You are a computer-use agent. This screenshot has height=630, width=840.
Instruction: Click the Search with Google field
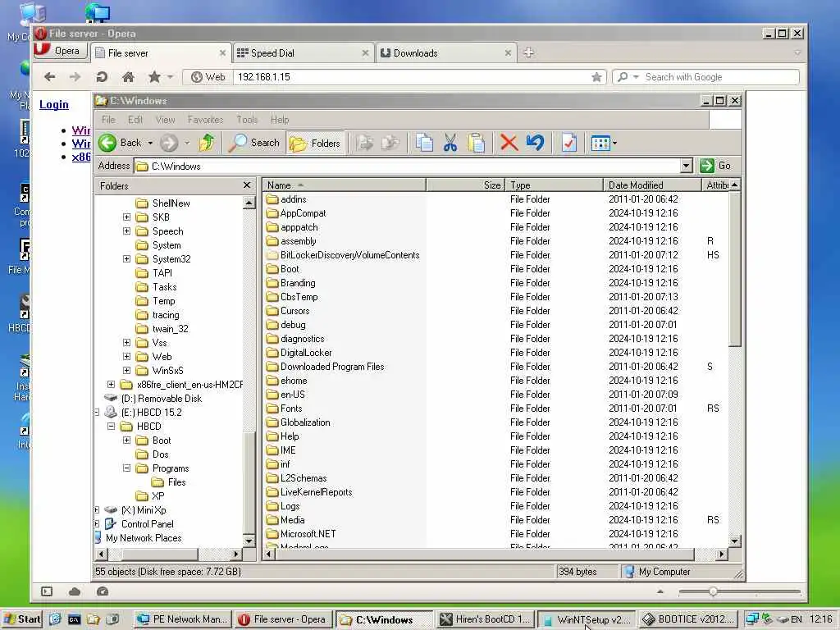coord(720,77)
